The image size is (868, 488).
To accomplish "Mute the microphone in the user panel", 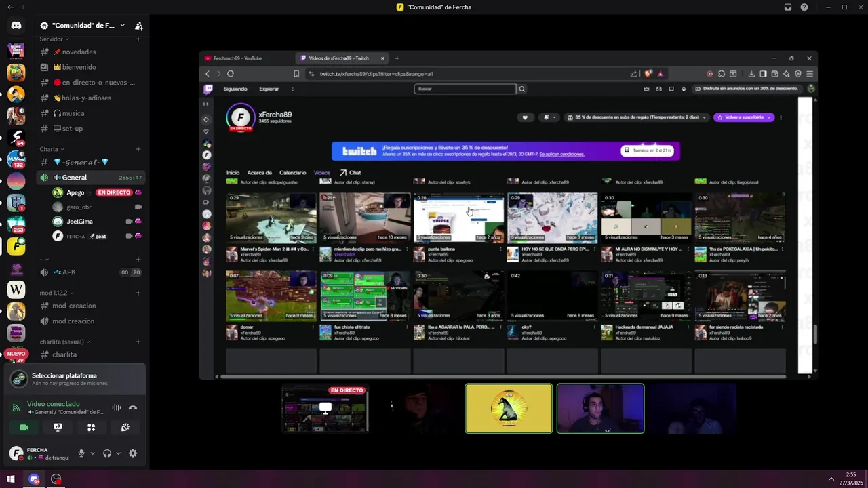I will [81, 453].
